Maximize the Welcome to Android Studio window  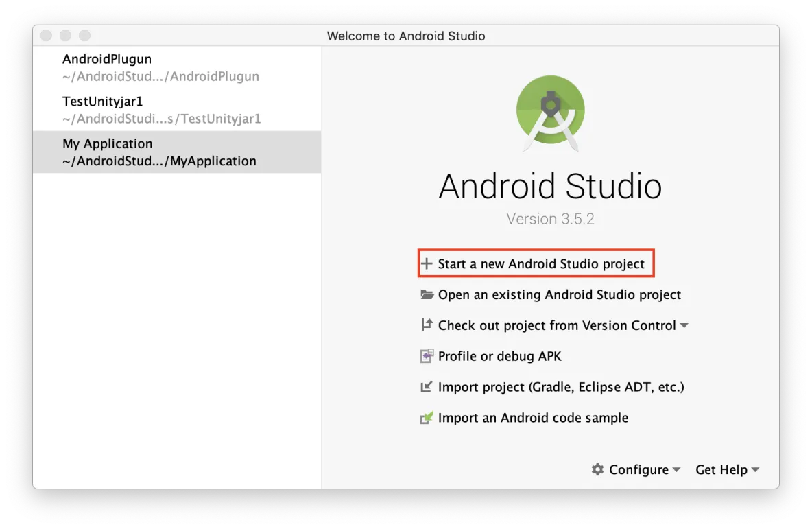pos(84,35)
